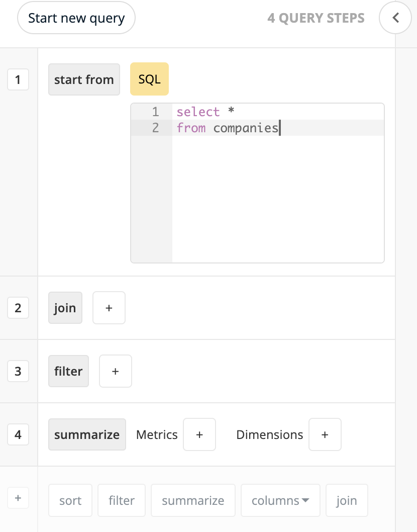This screenshot has height=532, width=417.
Task: Add a new summarize step below
Action: (x=193, y=500)
